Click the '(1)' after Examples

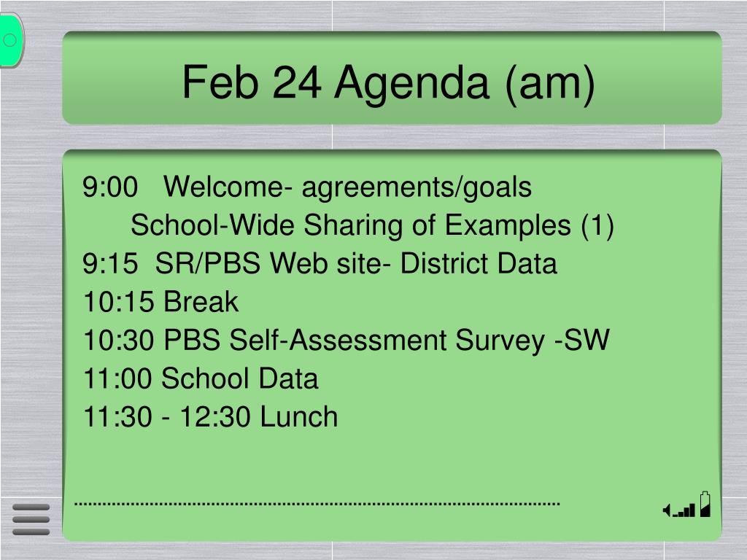click(x=597, y=226)
